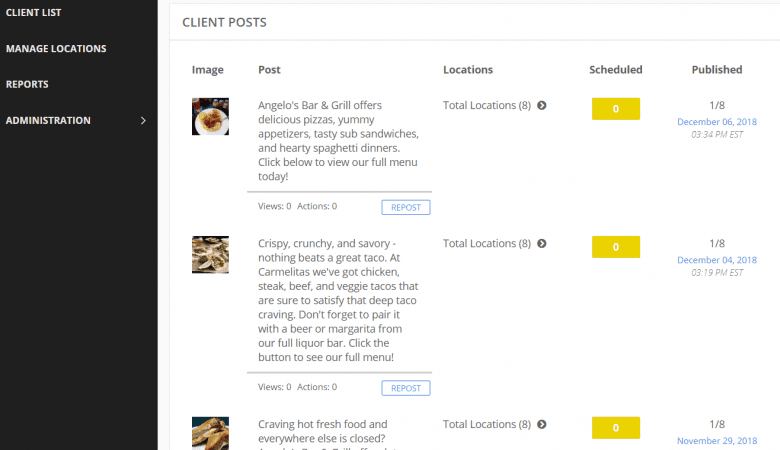Click yellow scheduled badge for third post

(x=616, y=428)
